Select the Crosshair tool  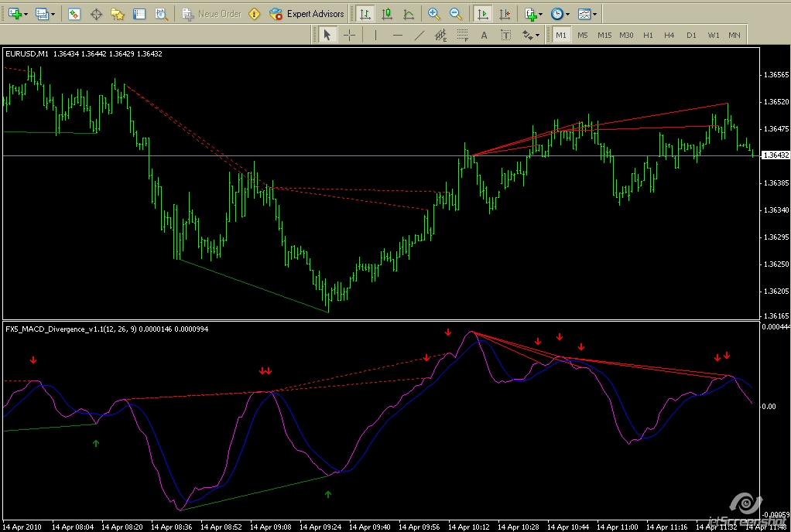click(349, 35)
